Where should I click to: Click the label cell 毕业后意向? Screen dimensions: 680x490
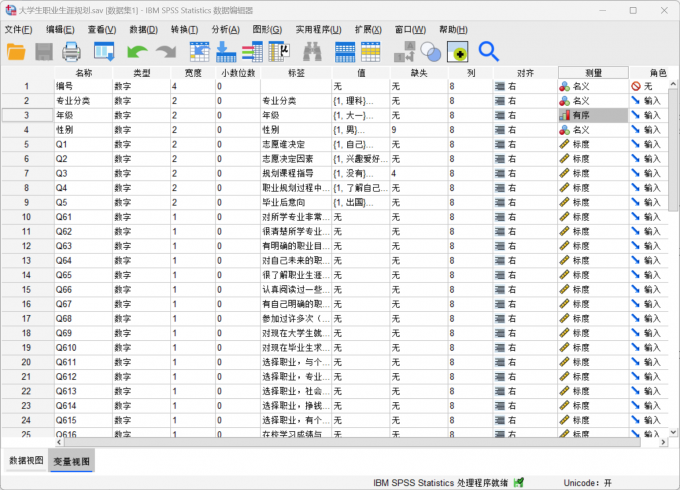tap(297, 203)
